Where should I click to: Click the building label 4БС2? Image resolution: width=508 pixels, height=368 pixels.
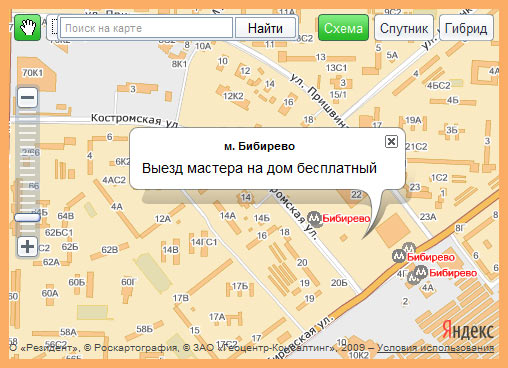pyautogui.click(x=439, y=86)
